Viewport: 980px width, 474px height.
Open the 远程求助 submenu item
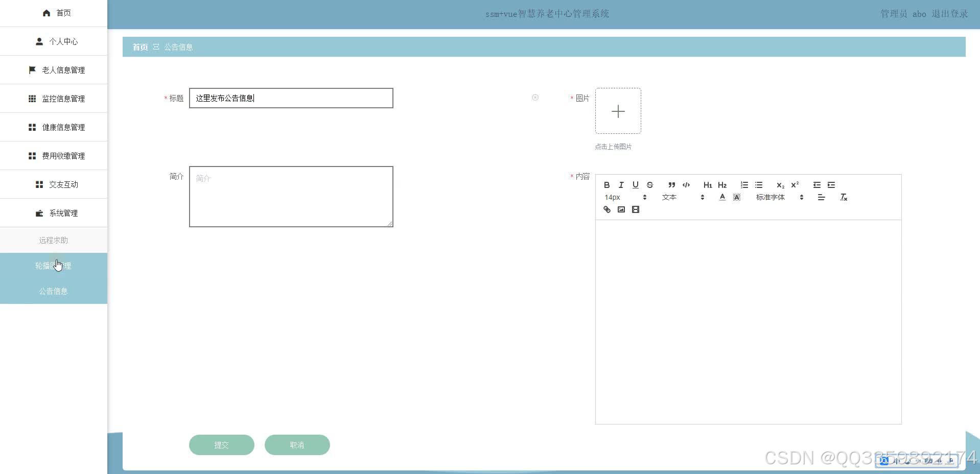pyautogui.click(x=54, y=240)
